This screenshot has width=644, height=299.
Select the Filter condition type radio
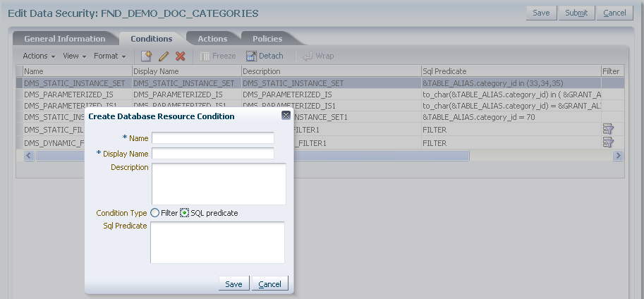tap(155, 213)
